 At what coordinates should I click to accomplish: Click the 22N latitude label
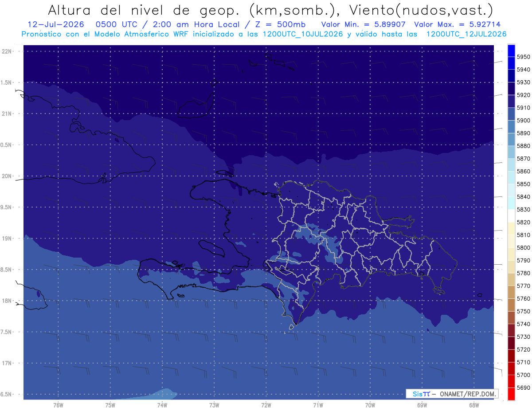(x=6, y=51)
